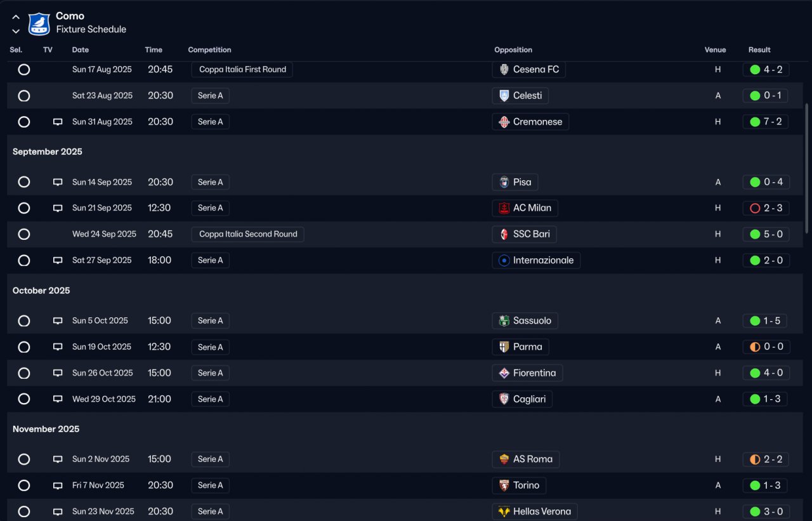Toggle selection for the Parma fixture
Screen dimensions: 812x521
pos(24,347)
